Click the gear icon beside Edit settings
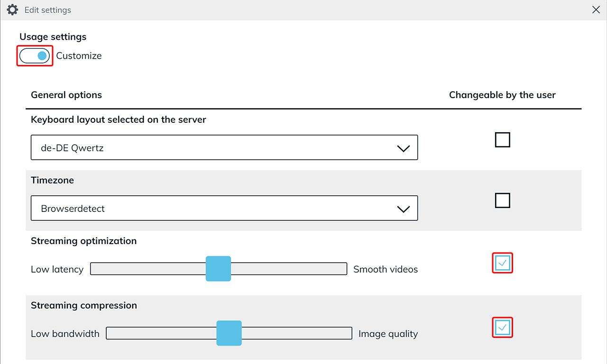Image resolution: width=607 pixels, height=364 pixels. (12, 9)
